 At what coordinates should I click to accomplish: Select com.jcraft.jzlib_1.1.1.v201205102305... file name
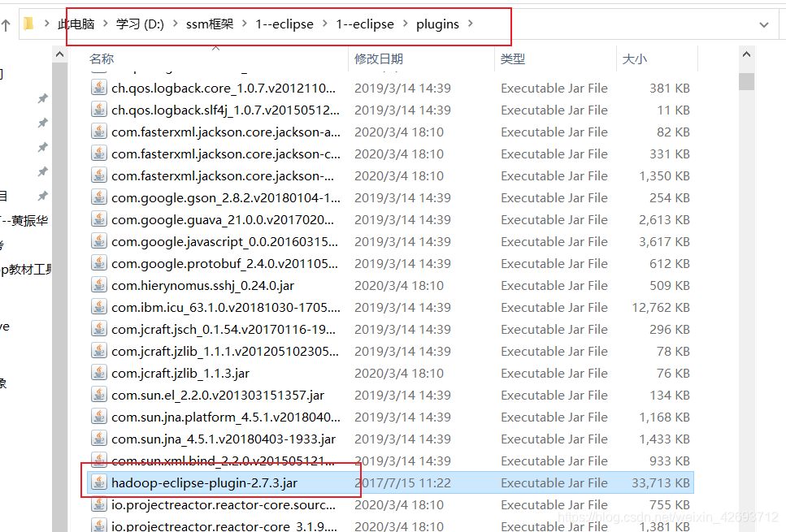(x=225, y=352)
